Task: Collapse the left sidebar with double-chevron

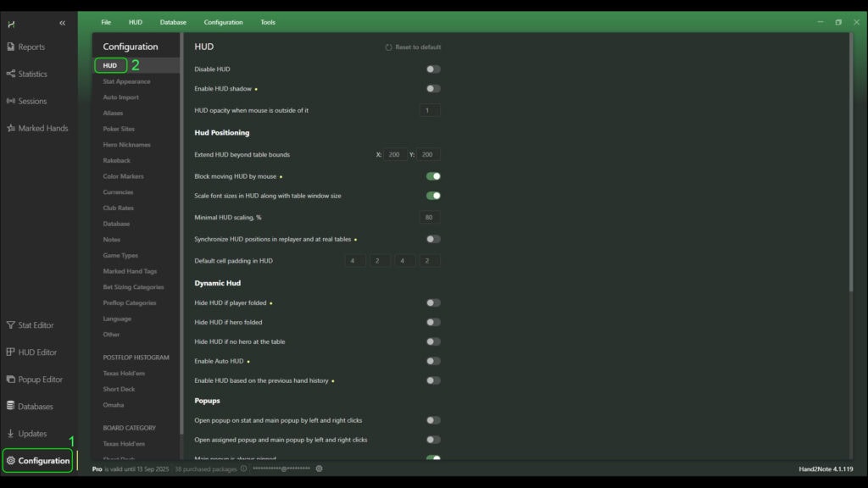Action: click(62, 23)
